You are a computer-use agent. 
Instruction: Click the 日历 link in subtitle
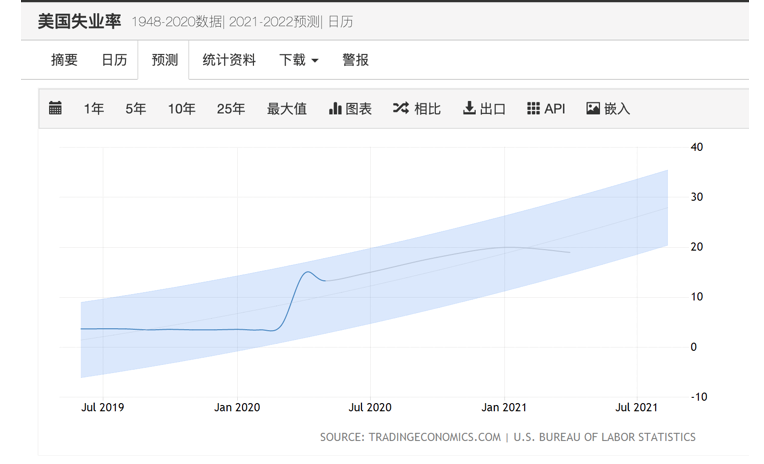[x=340, y=22]
